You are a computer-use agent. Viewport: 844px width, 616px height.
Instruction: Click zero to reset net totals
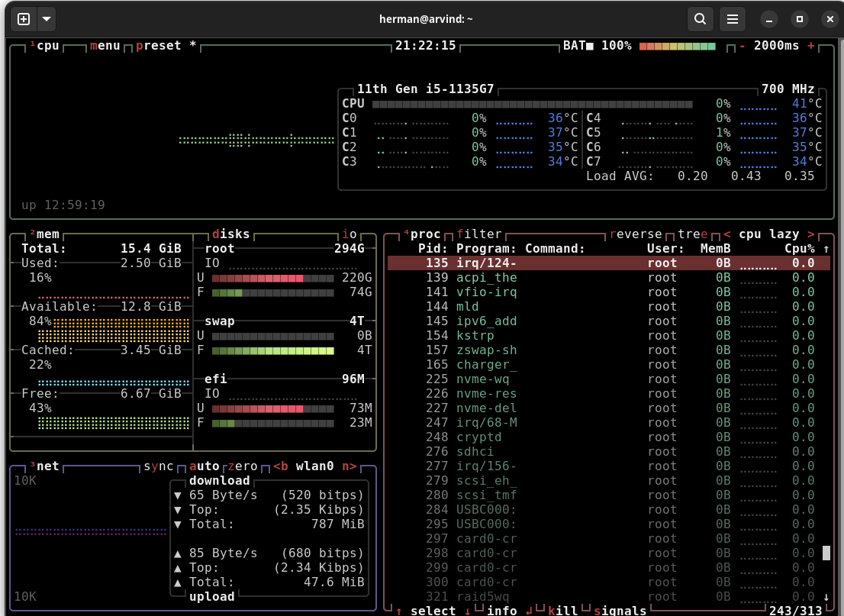coord(243,466)
